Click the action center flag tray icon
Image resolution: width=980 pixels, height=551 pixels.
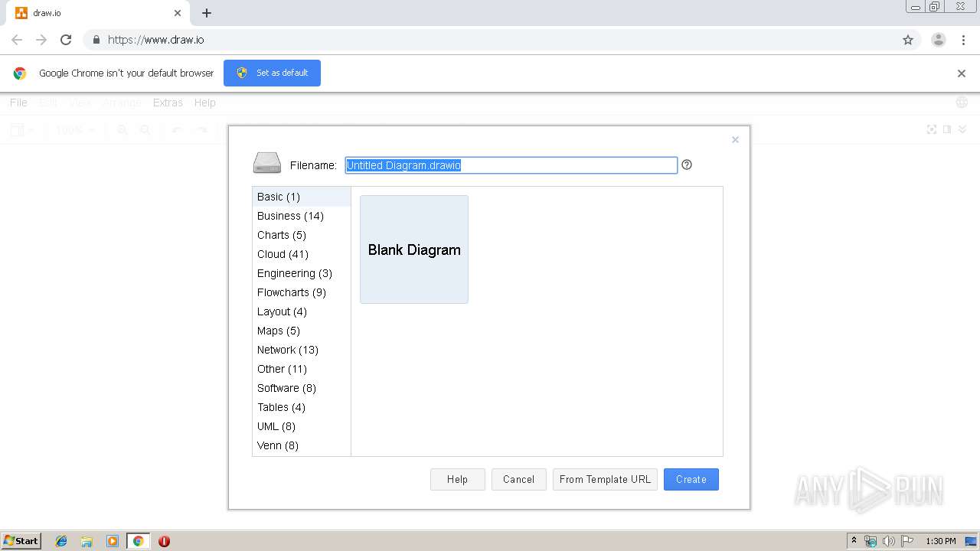pyautogui.click(x=907, y=541)
